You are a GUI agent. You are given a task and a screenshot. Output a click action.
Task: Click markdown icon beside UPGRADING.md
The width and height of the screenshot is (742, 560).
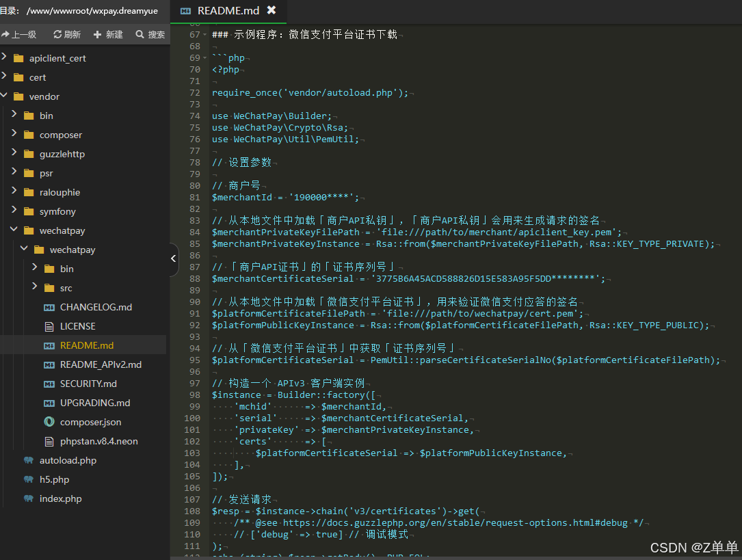click(x=49, y=403)
